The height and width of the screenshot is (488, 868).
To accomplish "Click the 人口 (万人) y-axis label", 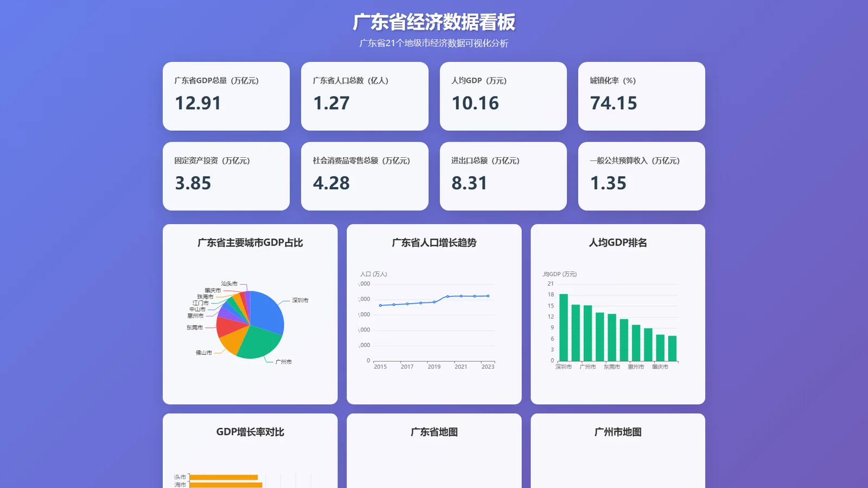I will (373, 274).
